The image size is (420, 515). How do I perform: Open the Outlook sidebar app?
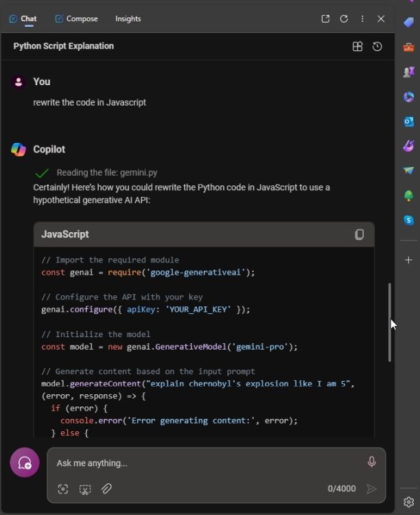[x=409, y=122]
